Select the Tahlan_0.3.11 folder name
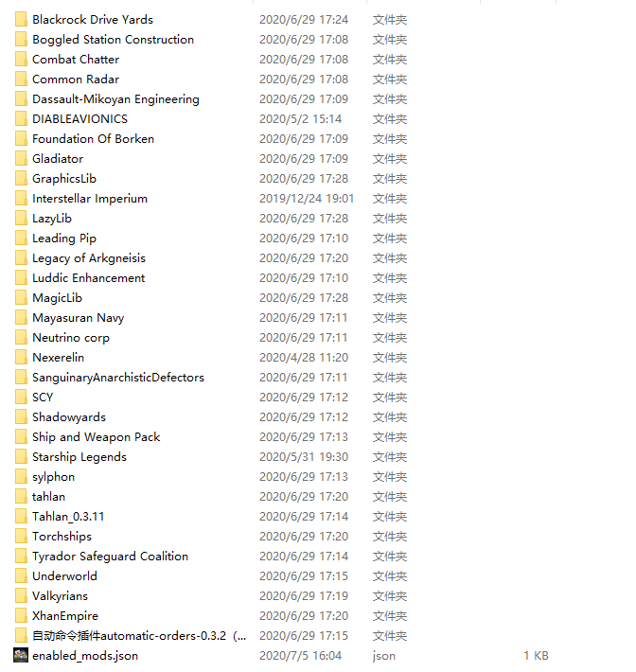Screen dimensions: 636x672 (68, 516)
